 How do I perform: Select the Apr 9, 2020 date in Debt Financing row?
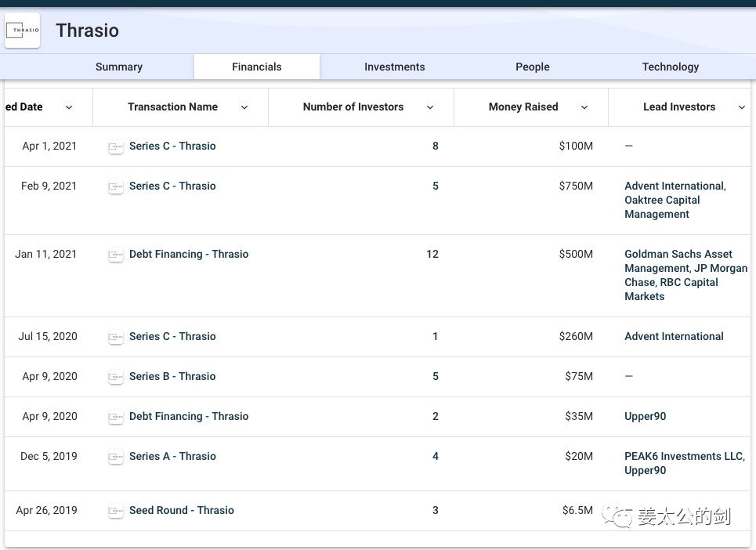pos(49,417)
